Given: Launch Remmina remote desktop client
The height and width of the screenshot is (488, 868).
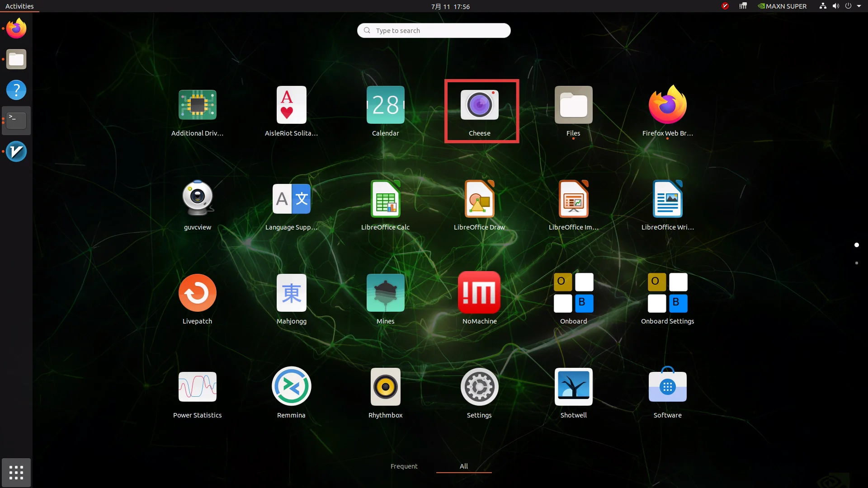Looking at the screenshot, I should click(x=291, y=393).
